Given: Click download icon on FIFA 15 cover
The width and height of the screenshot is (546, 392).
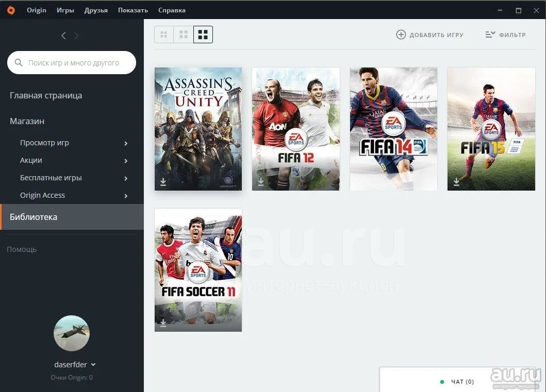Looking at the screenshot, I should [x=456, y=182].
